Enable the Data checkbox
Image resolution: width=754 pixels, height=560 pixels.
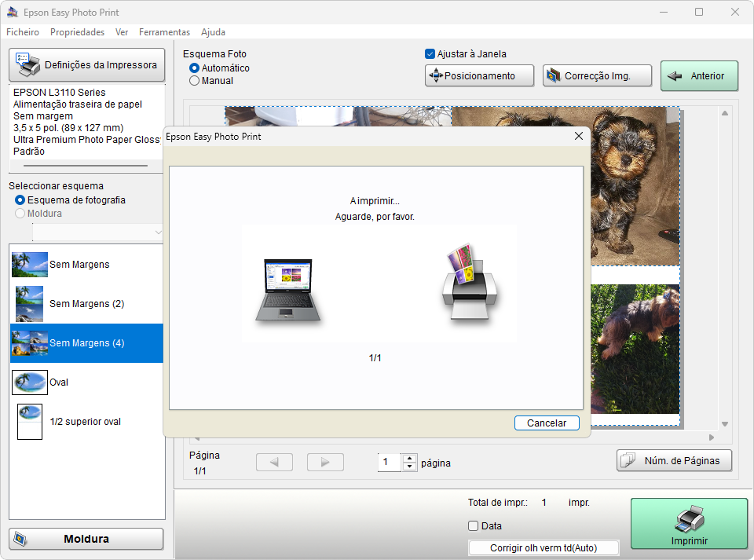(473, 526)
